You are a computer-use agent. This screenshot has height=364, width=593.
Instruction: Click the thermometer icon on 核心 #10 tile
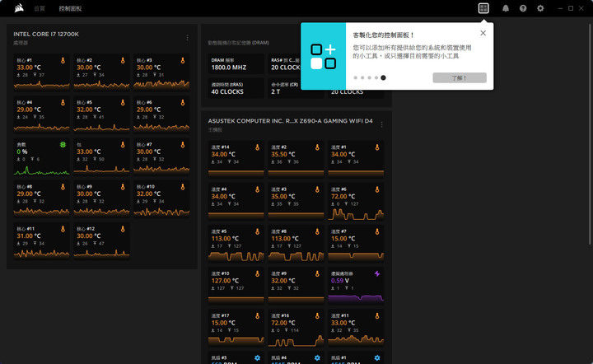pyautogui.click(x=183, y=187)
